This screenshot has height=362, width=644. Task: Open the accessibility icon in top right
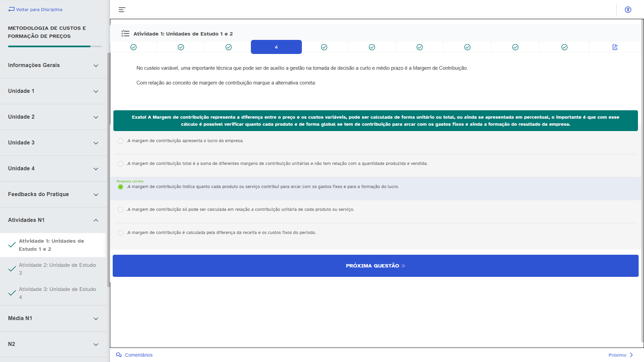[x=628, y=10]
